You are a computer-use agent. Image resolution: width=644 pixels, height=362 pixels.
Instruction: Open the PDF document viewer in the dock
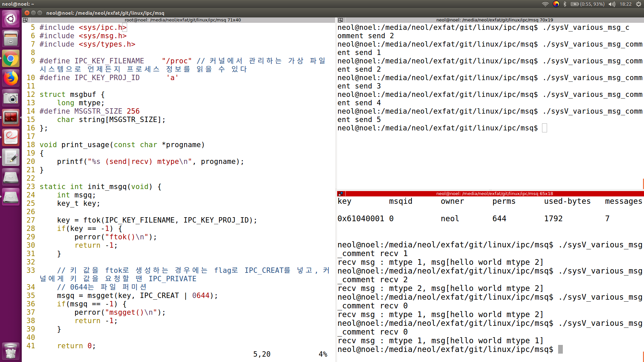(x=11, y=137)
